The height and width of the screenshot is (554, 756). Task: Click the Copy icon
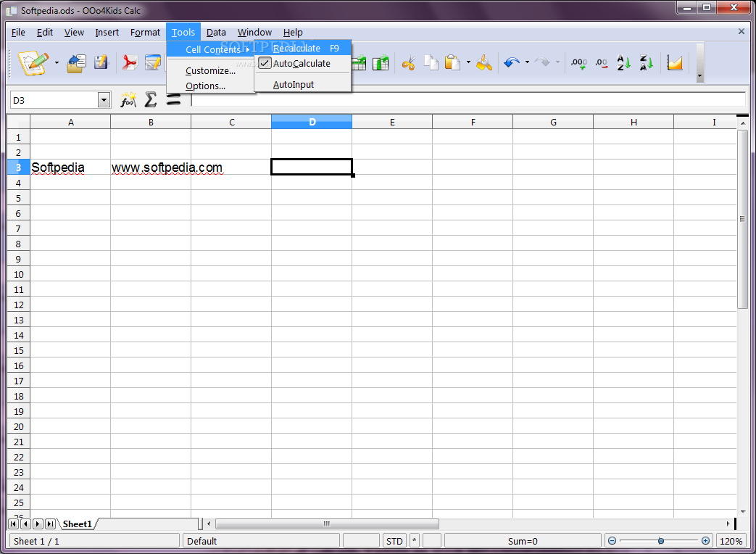click(x=431, y=62)
